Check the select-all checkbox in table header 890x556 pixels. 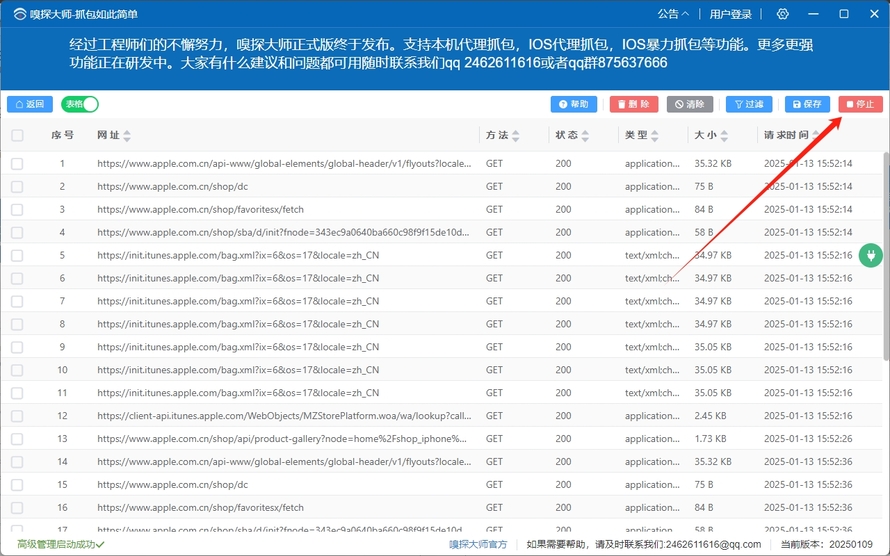pos(17,135)
